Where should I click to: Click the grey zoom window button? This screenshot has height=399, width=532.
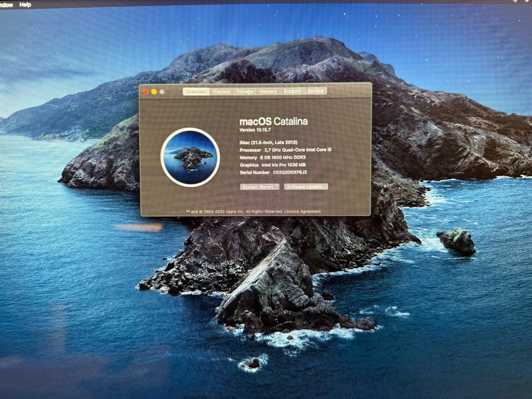click(x=162, y=92)
